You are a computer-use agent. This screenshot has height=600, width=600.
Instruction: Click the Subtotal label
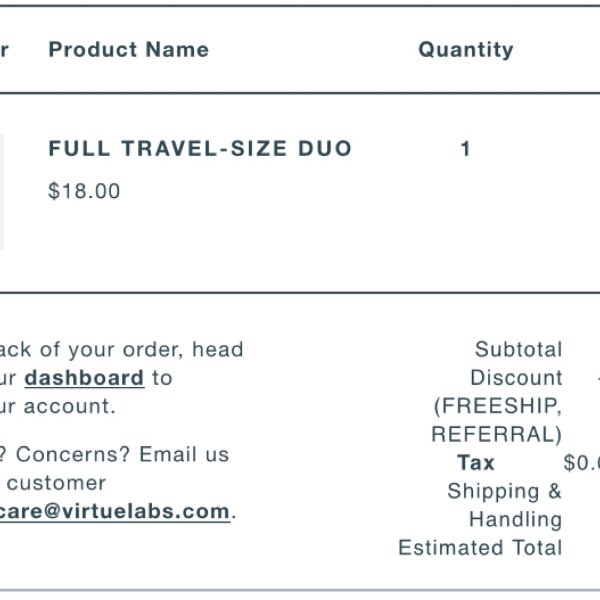pos(519,349)
